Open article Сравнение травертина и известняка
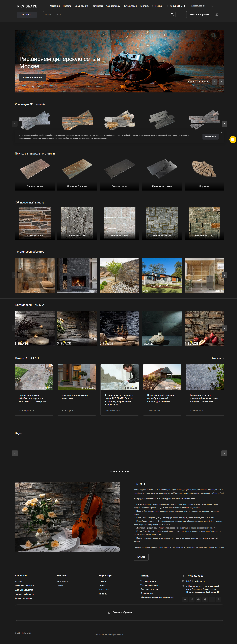The image size is (237, 644). tap(77, 390)
